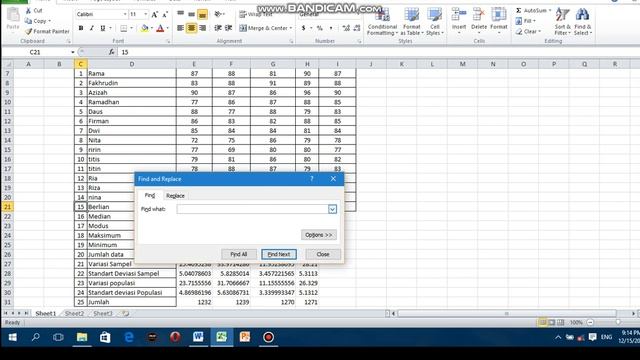Select column D header
The image size is (640, 360).
131,64
